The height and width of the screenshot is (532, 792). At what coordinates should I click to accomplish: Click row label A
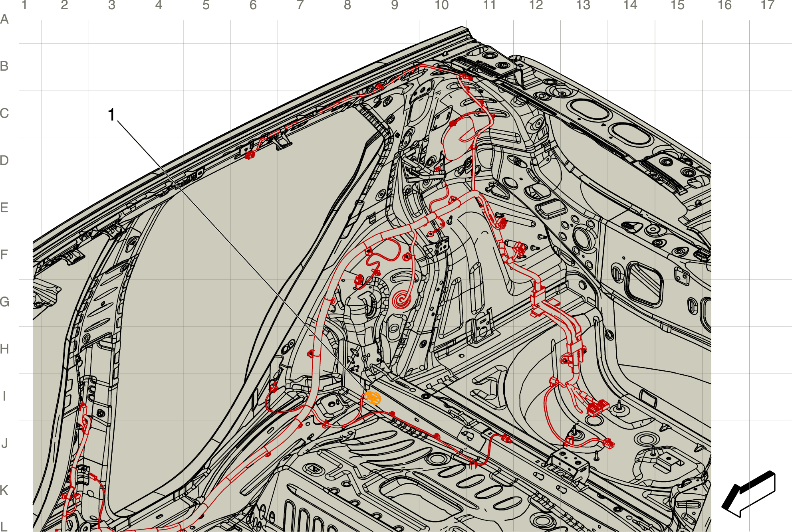(4, 19)
